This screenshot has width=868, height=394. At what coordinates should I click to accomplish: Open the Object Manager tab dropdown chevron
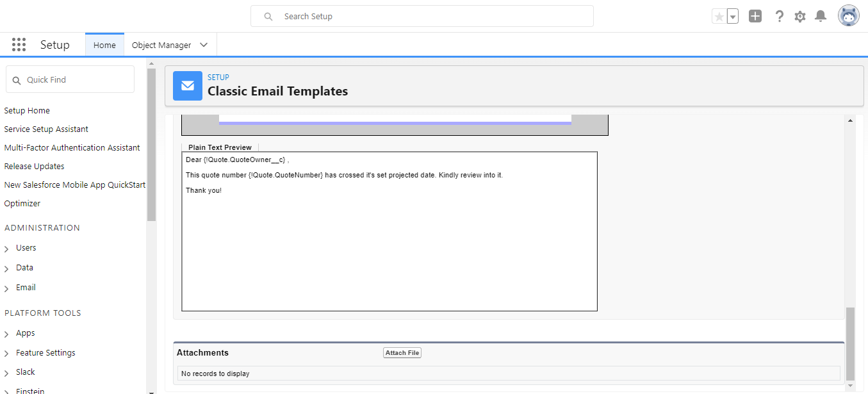click(204, 45)
